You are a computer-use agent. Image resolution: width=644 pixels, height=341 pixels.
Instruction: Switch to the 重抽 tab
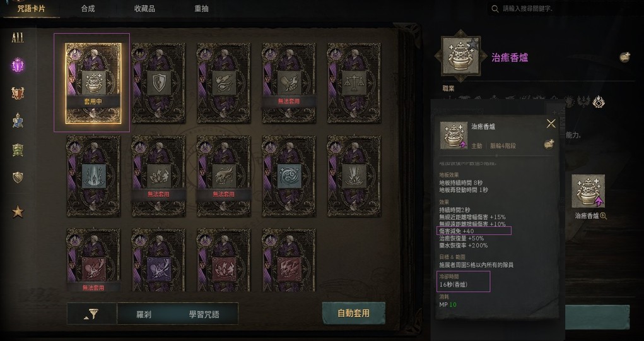[x=201, y=9]
